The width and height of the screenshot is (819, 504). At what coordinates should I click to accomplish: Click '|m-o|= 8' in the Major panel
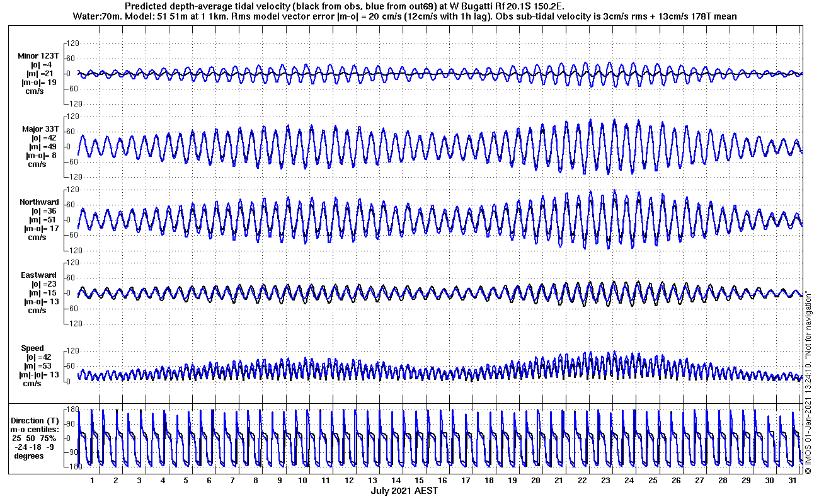click(x=42, y=156)
